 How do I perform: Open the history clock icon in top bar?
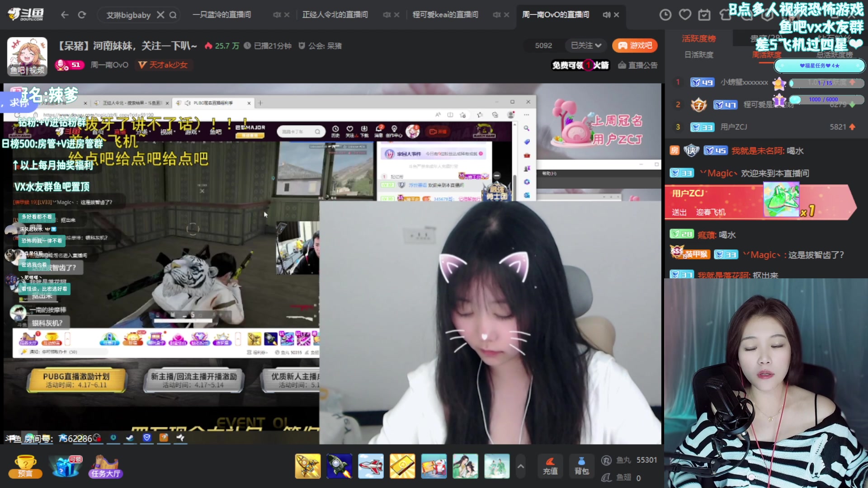click(x=665, y=14)
